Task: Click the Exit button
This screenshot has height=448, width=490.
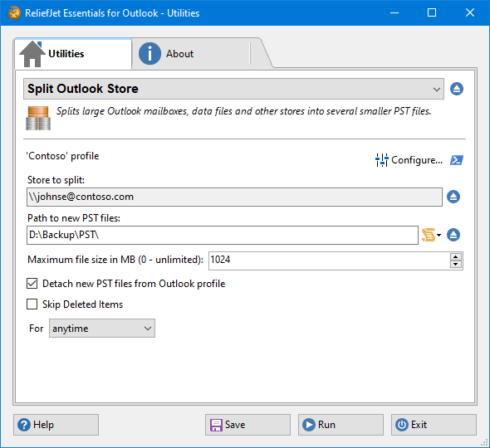Action: point(434,425)
